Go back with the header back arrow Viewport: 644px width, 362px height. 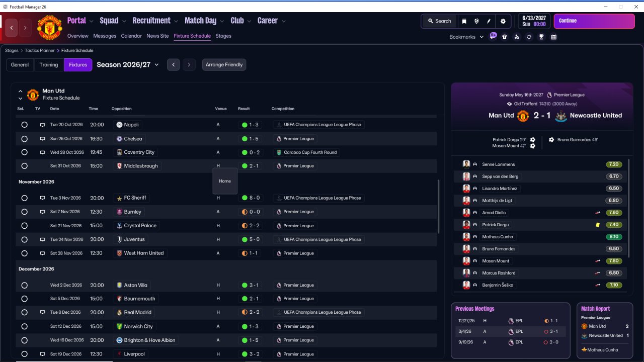point(12,28)
